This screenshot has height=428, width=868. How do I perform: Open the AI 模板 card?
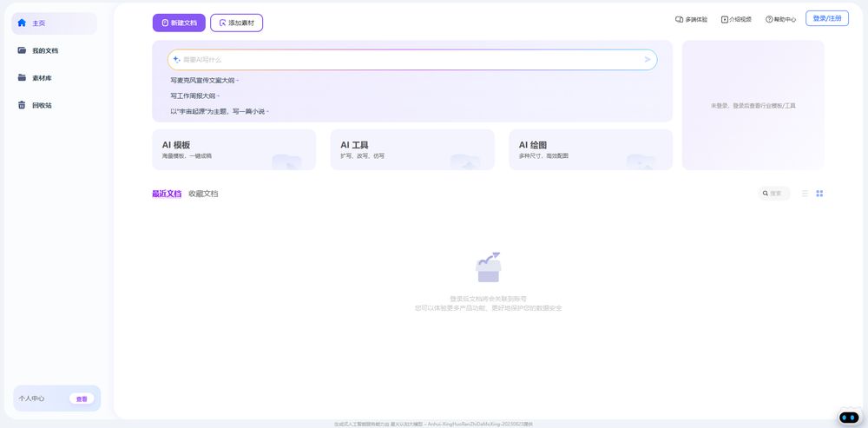coord(233,149)
